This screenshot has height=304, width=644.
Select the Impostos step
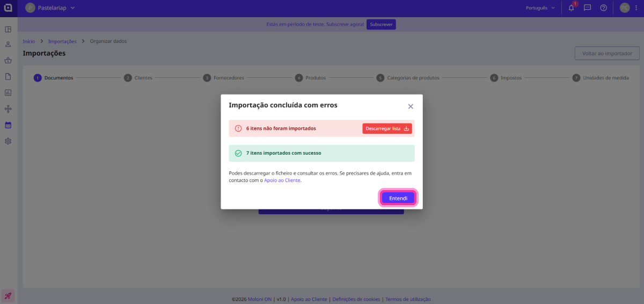click(506, 78)
